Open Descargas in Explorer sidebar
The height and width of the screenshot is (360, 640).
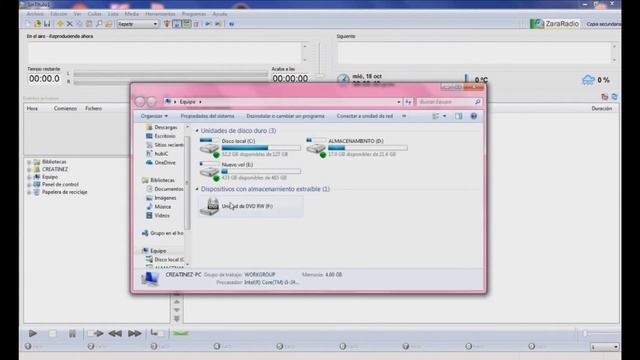(x=165, y=127)
